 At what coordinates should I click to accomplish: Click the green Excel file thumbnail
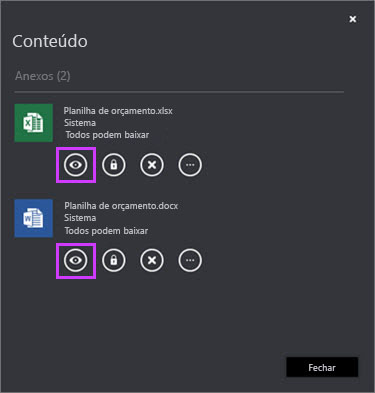[x=34, y=123]
